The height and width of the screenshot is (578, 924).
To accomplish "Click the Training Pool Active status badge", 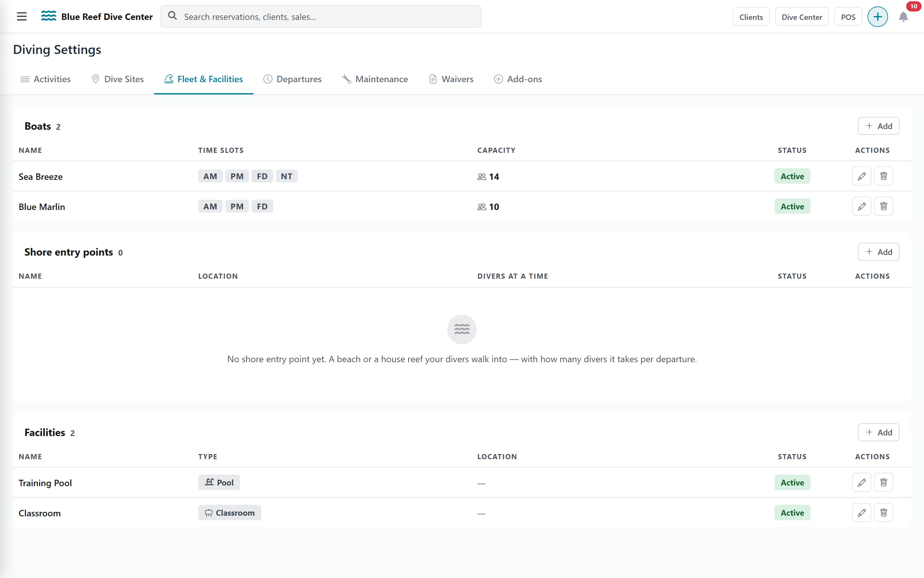I will tap(792, 482).
